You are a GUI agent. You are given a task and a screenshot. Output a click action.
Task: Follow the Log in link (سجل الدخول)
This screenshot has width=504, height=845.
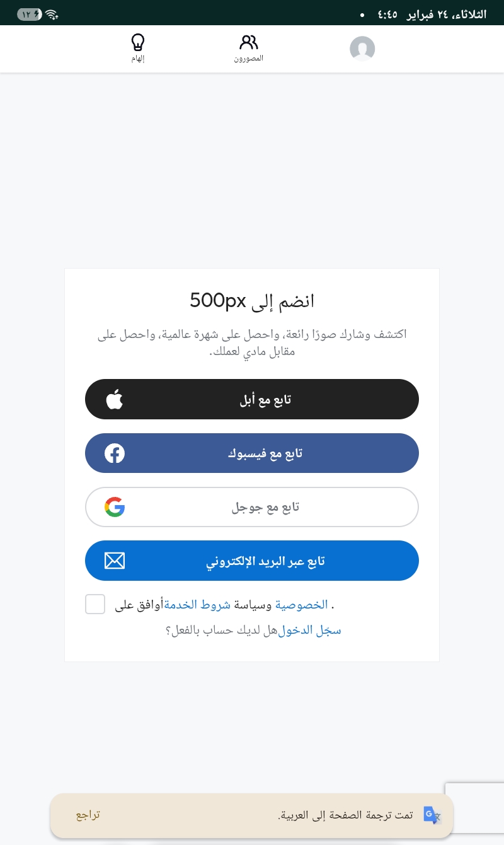[x=309, y=630]
